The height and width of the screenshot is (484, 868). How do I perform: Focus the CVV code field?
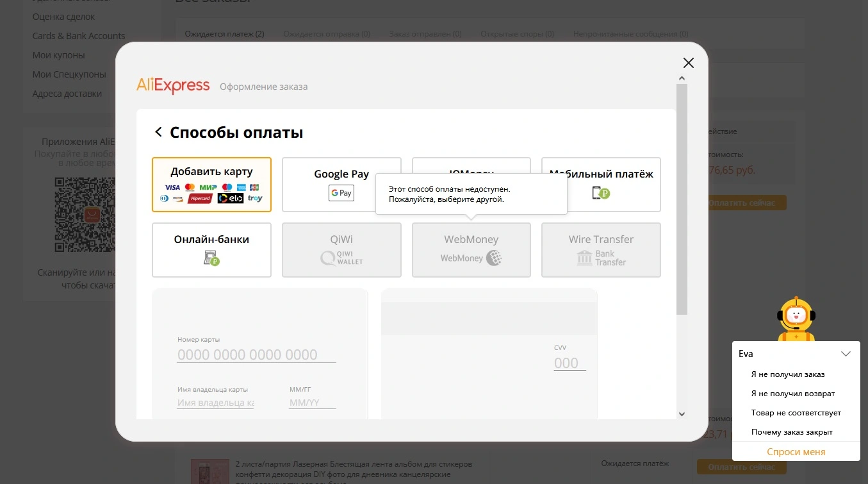[x=569, y=363]
